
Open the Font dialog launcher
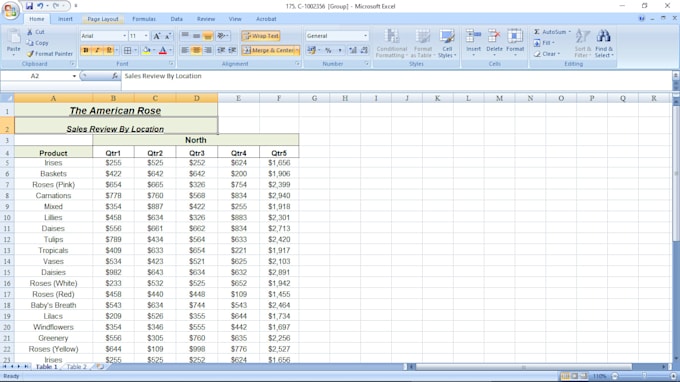[x=171, y=64]
